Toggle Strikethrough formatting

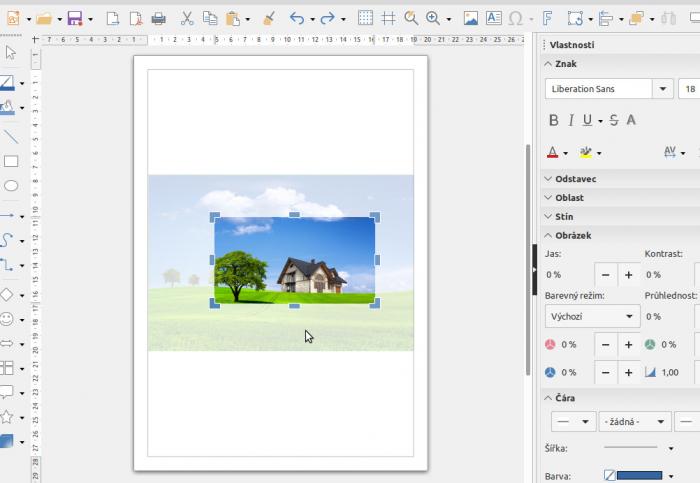tap(614, 120)
